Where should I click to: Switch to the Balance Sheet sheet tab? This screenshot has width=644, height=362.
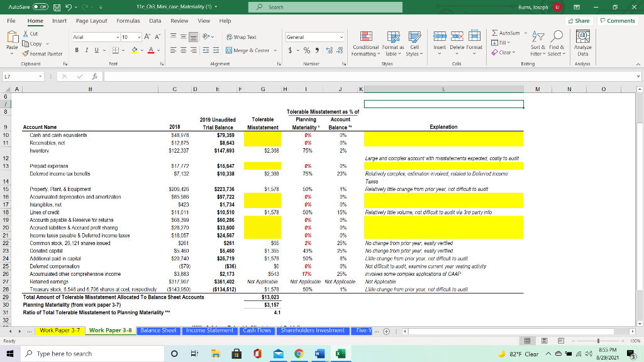coord(158,331)
